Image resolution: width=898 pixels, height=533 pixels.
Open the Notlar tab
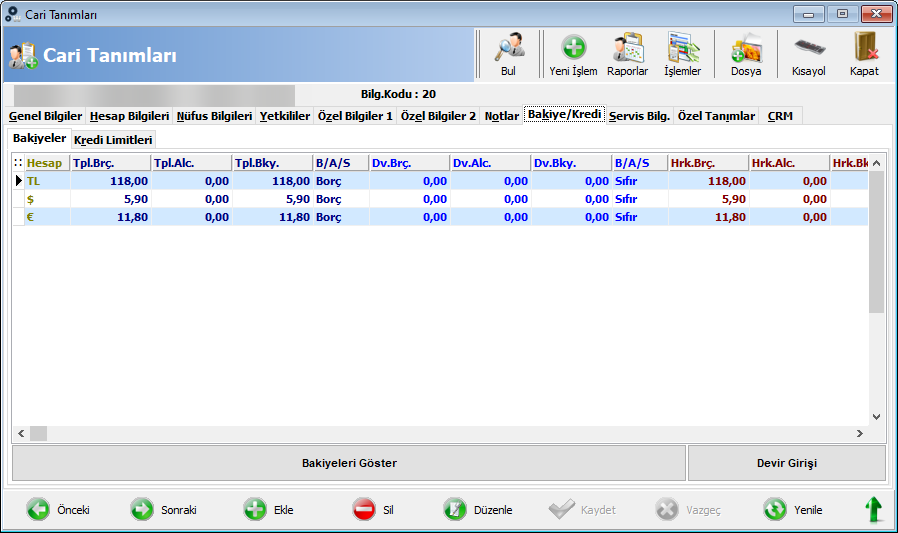(502, 116)
